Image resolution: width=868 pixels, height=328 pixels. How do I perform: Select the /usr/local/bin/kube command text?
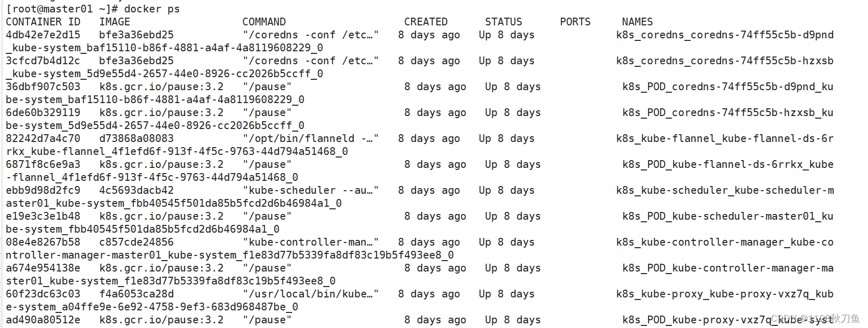tap(311, 294)
